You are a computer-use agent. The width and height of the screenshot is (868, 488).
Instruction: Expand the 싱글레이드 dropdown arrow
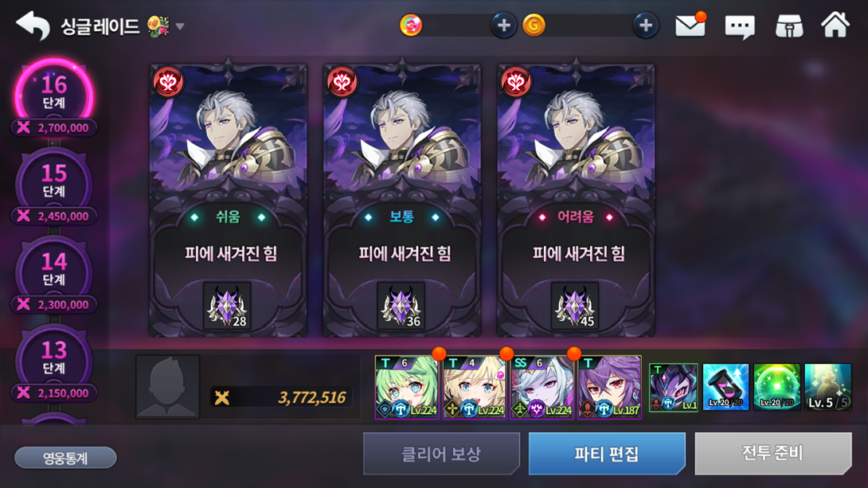click(180, 26)
